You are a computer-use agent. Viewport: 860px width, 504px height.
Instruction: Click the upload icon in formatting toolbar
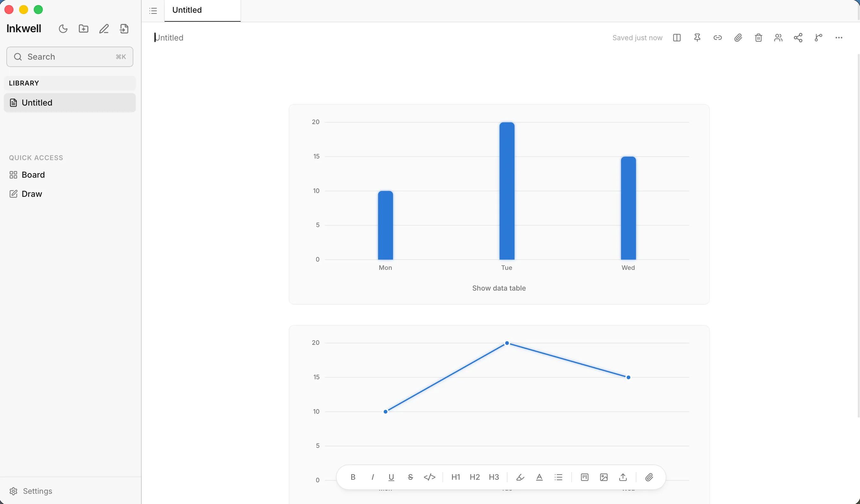click(623, 477)
